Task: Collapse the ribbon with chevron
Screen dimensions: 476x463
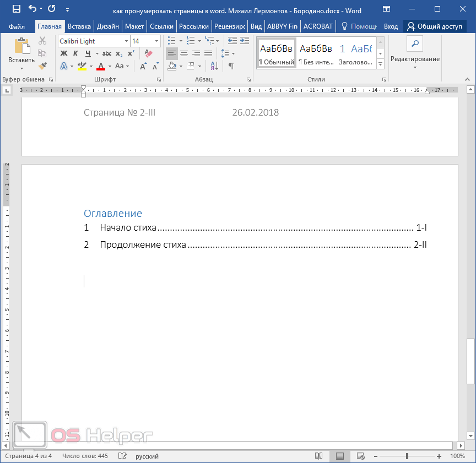Action: coord(468,79)
